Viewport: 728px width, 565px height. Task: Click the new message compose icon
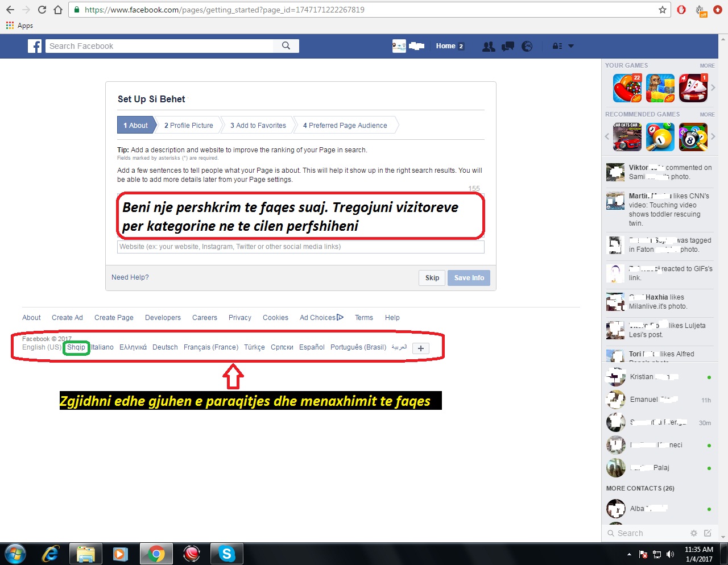[x=708, y=533]
